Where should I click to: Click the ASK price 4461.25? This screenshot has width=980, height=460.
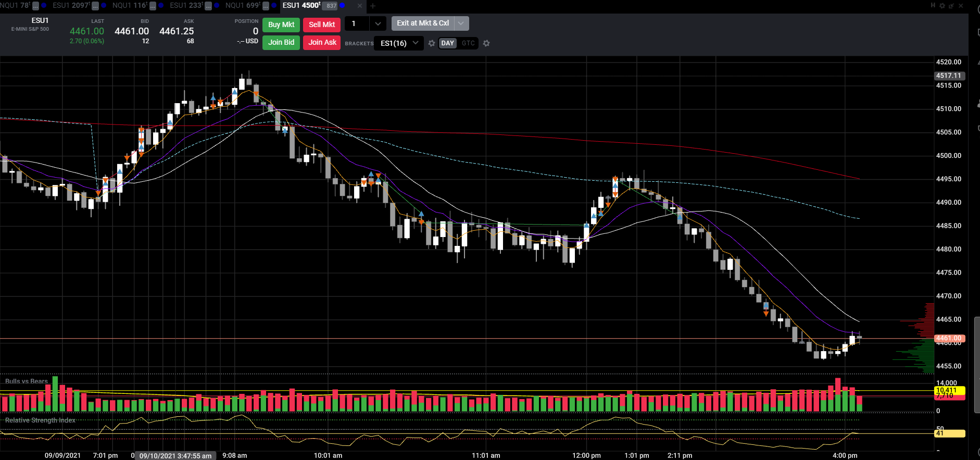[x=177, y=31]
